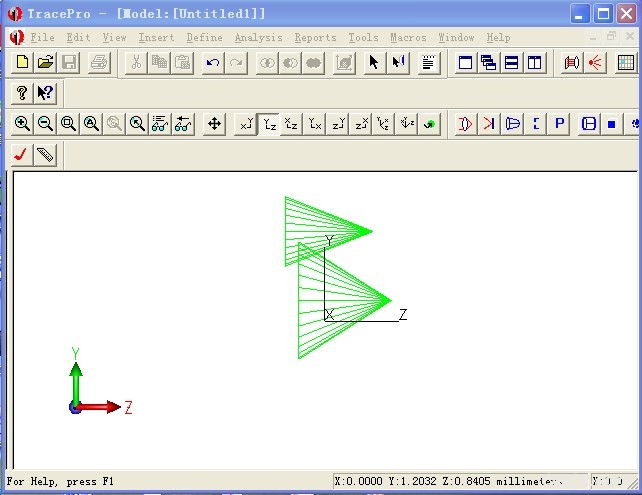Image resolution: width=642 pixels, height=495 pixels.
Task: Click the blue P primitive icon
Action: (559, 124)
